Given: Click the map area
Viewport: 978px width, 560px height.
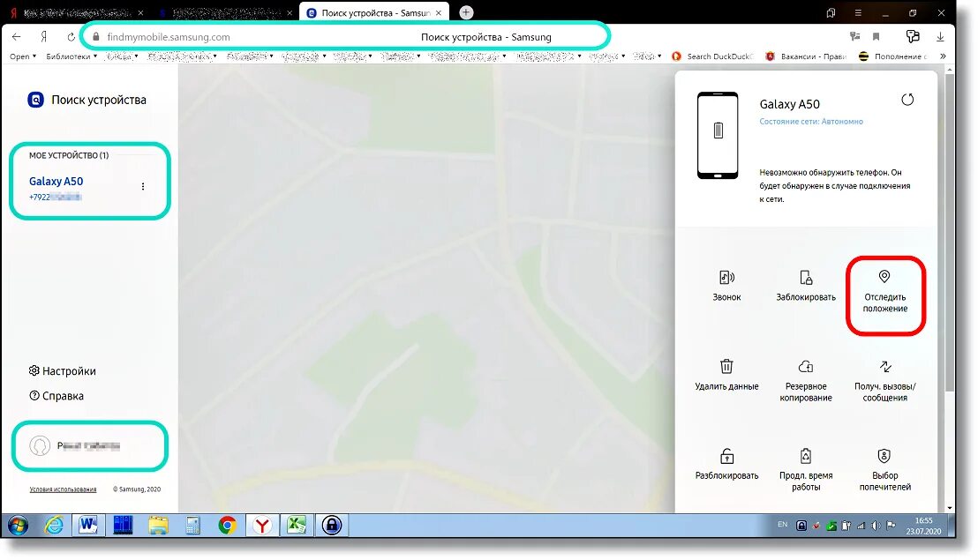Looking at the screenshot, I should [x=426, y=289].
